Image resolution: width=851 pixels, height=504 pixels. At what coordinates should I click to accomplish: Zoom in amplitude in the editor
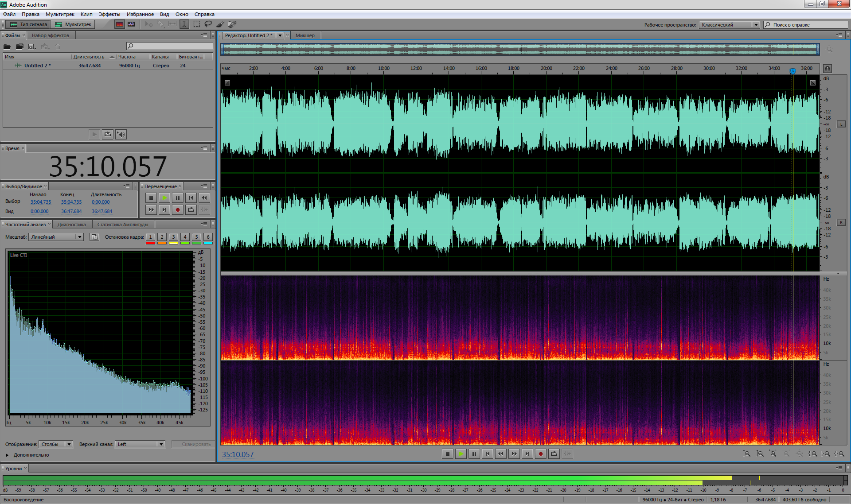pyautogui.click(x=747, y=454)
